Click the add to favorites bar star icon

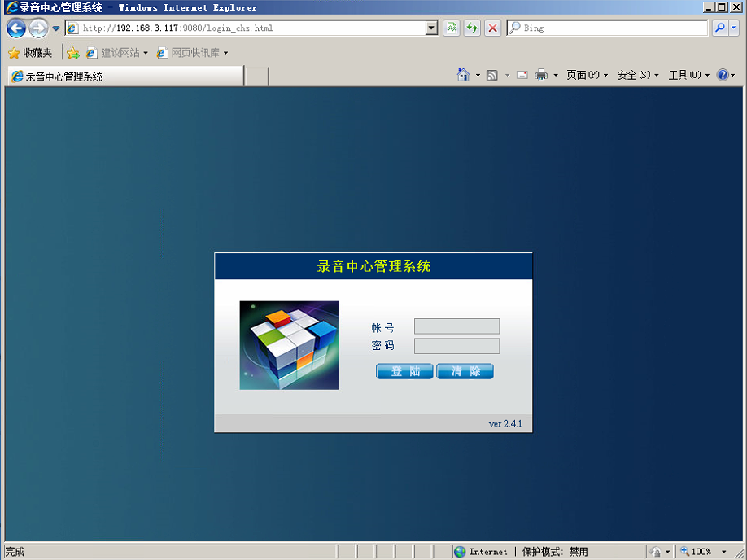pos(73,53)
